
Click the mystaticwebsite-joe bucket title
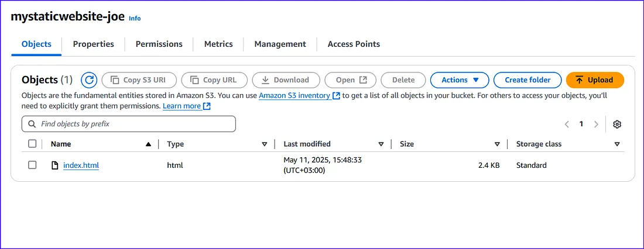pyautogui.click(x=68, y=16)
